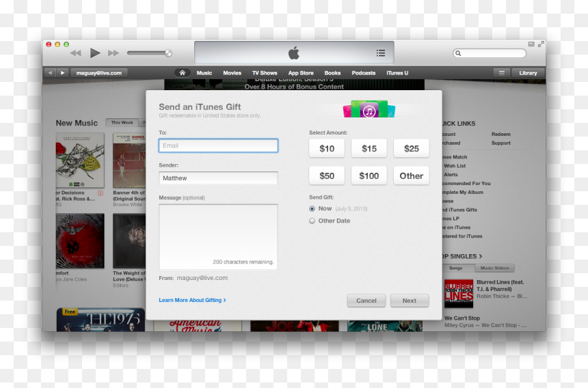Enter full screen with the arrows icon
Image resolution: width=588 pixels, height=388 pixels.
[x=541, y=44]
